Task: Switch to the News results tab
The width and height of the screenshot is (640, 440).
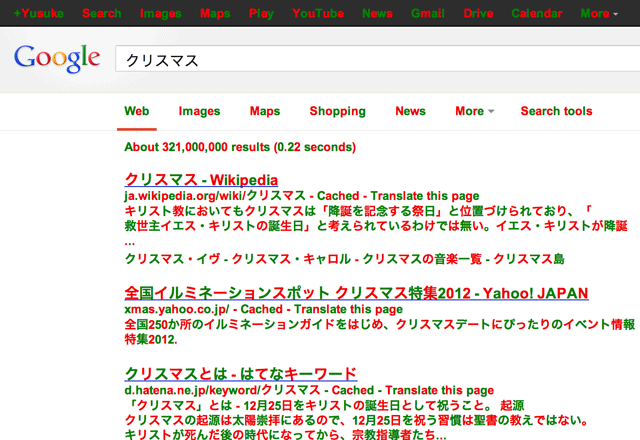Action: [410, 111]
